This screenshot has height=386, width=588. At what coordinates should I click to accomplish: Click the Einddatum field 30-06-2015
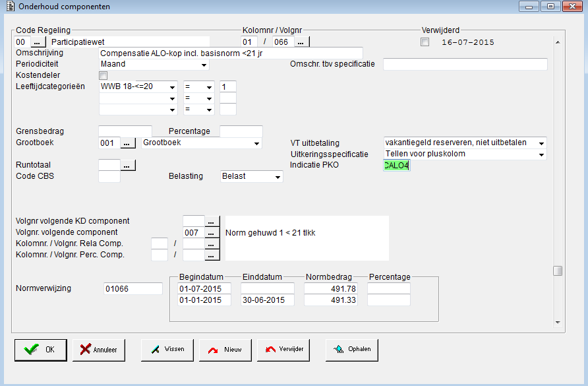[268, 300]
